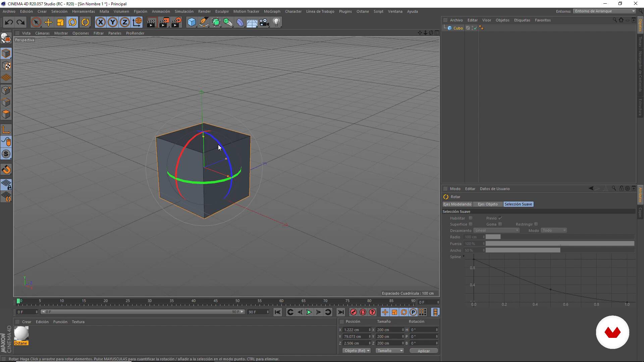Toggle the Z axis lock
The width and height of the screenshot is (644, 362).
click(x=125, y=22)
